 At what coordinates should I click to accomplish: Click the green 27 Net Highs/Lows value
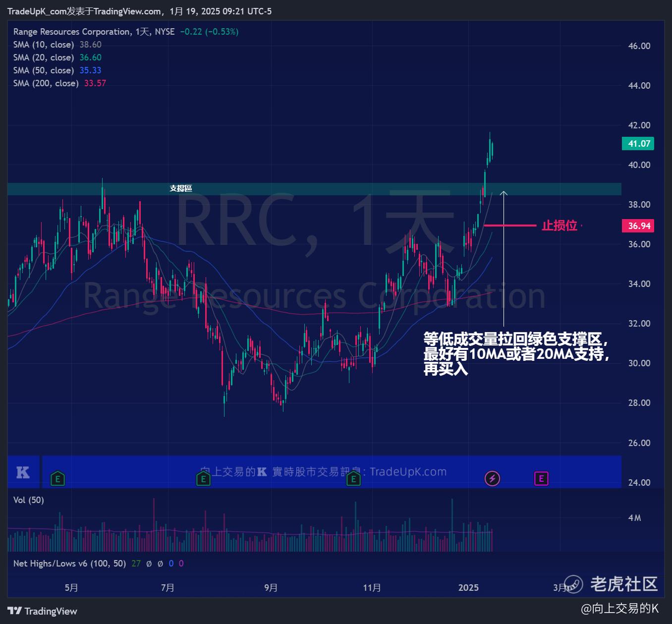(x=136, y=564)
